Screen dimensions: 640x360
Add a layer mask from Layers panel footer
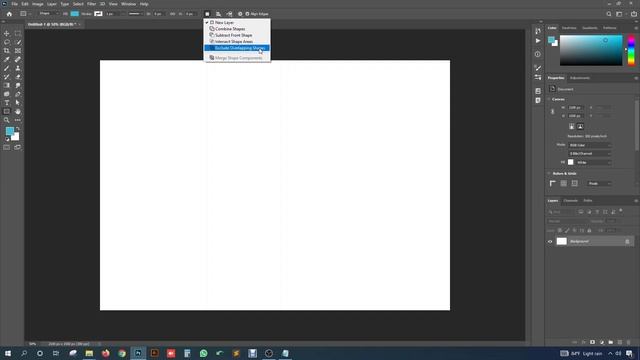point(593,342)
